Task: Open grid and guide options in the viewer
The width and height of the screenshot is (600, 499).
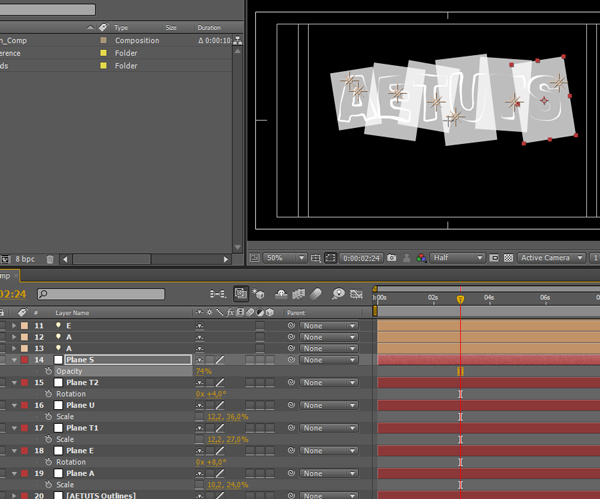Action: click(316, 258)
